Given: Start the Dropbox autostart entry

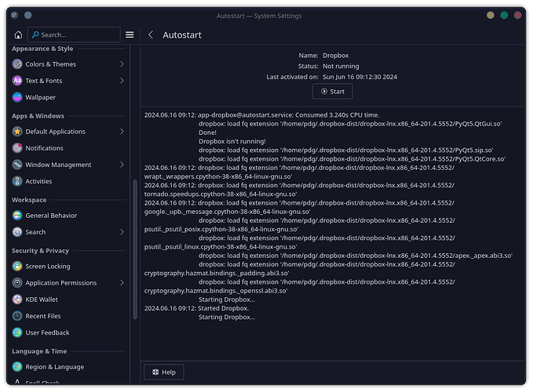Looking at the screenshot, I should click(x=333, y=92).
